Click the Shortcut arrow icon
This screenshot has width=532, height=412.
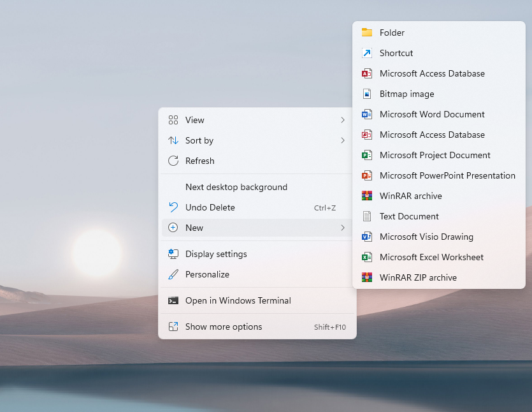367,53
